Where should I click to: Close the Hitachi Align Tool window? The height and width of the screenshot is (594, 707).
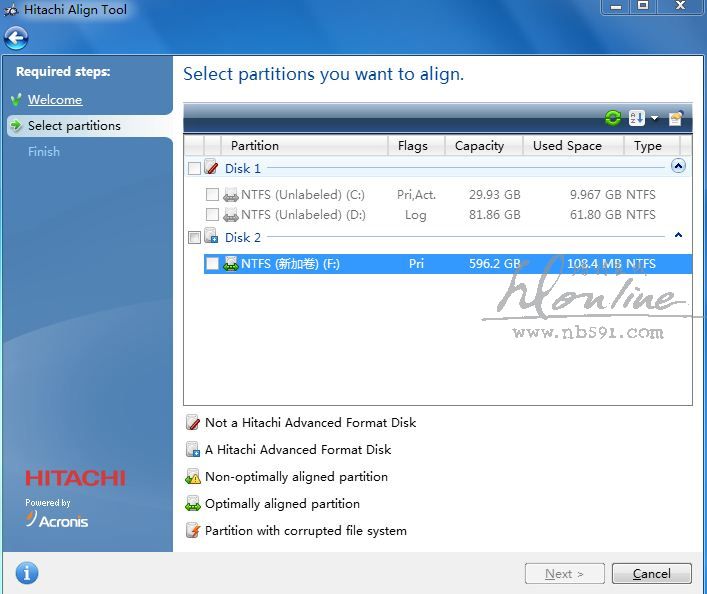[x=680, y=5]
